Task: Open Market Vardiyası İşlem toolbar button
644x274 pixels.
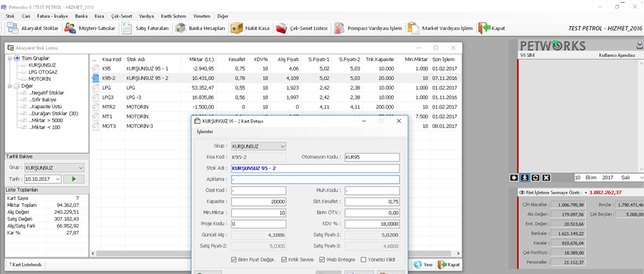Action: pos(441,28)
